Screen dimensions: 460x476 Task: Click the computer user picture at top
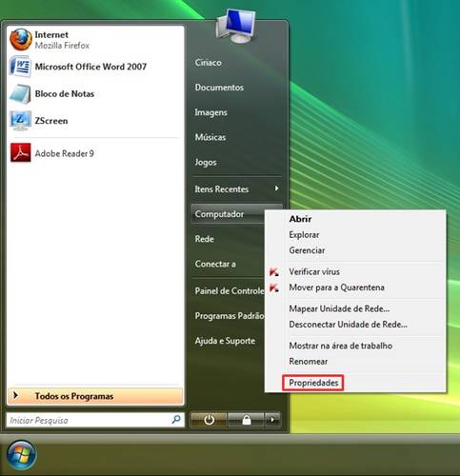tap(236, 26)
